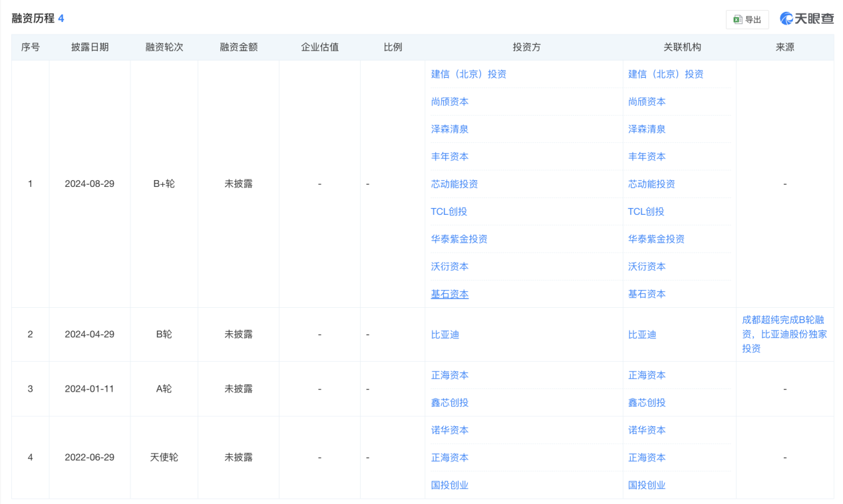Open investor link 建信（北京）投资 in 投资方 column
Image resolution: width=843 pixels, height=504 pixels.
[x=468, y=74]
